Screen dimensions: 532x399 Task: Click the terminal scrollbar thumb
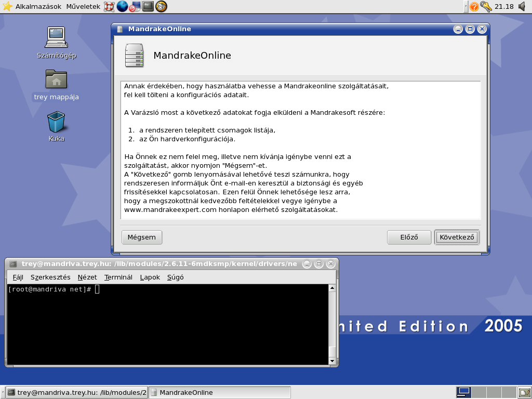click(x=332, y=352)
